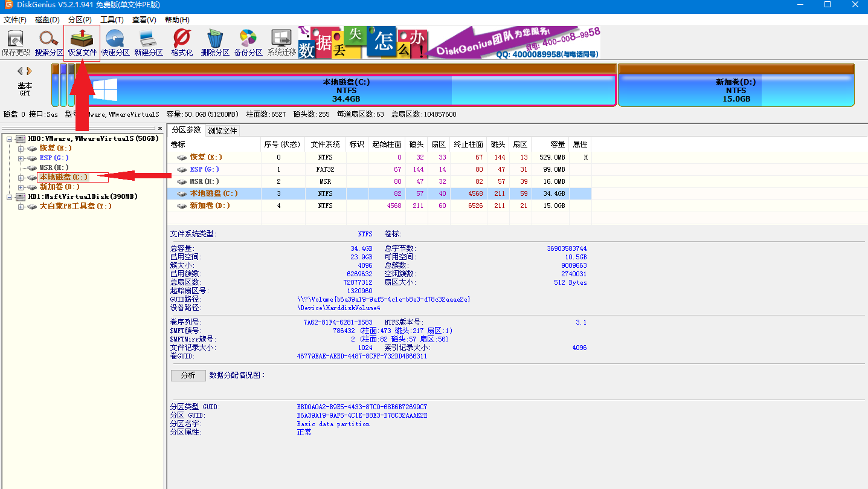868x489 pixels.
Task: Click the drive icon beside 新加卷(D:) in table
Action: click(181, 206)
